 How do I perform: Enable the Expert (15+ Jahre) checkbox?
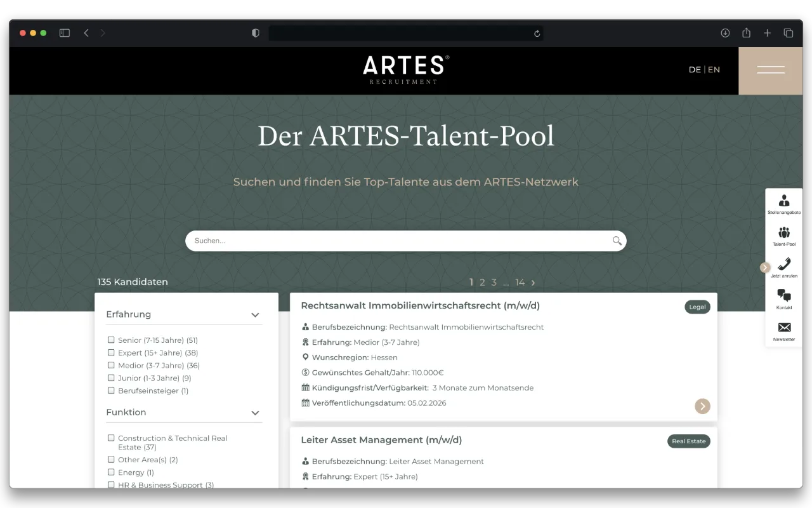111,353
